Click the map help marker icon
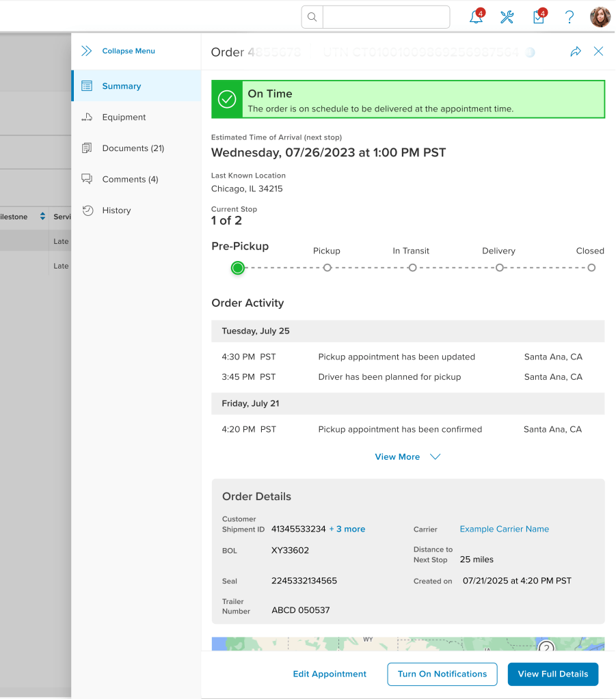The height and width of the screenshot is (699, 616). click(x=546, y=647)
